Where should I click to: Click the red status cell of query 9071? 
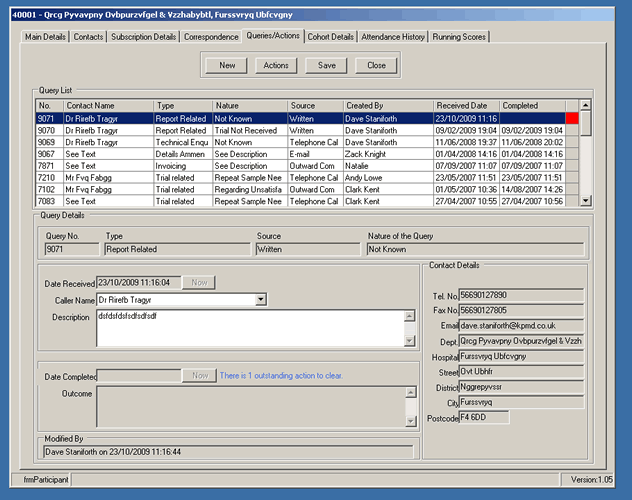(572, 118)
